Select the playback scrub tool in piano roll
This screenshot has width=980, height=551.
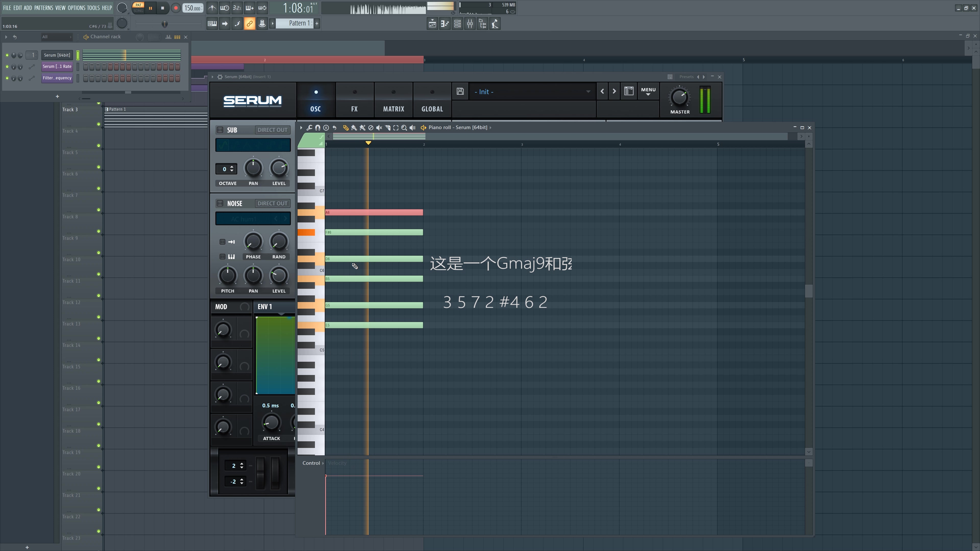(x=412, y=128)
